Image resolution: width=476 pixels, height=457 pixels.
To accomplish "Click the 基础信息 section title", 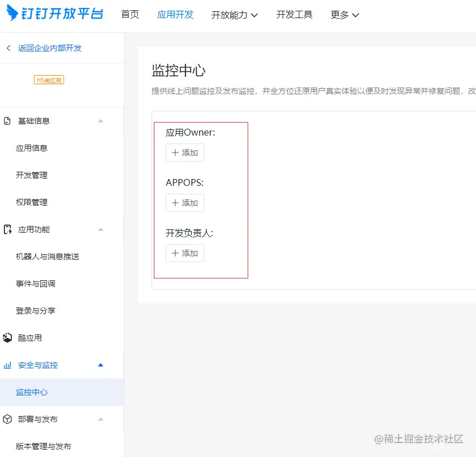I will tap(34, 121).
